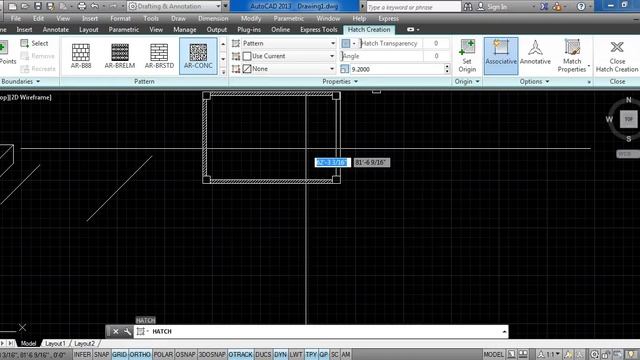Image resolution: width=640 pixels, height=360 pixels.
Task: Click the search binoculars icon
Action: 468,7
